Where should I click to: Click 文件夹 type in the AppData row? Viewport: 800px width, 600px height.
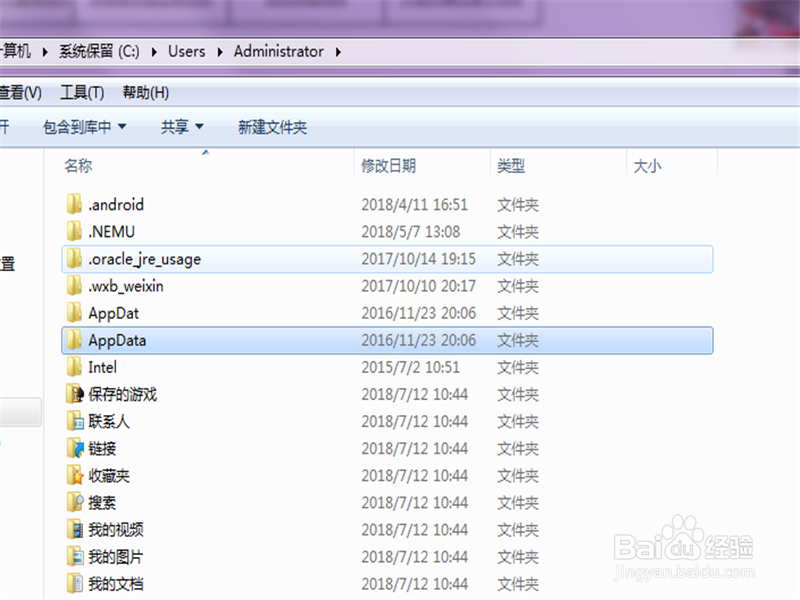(518, 340)
